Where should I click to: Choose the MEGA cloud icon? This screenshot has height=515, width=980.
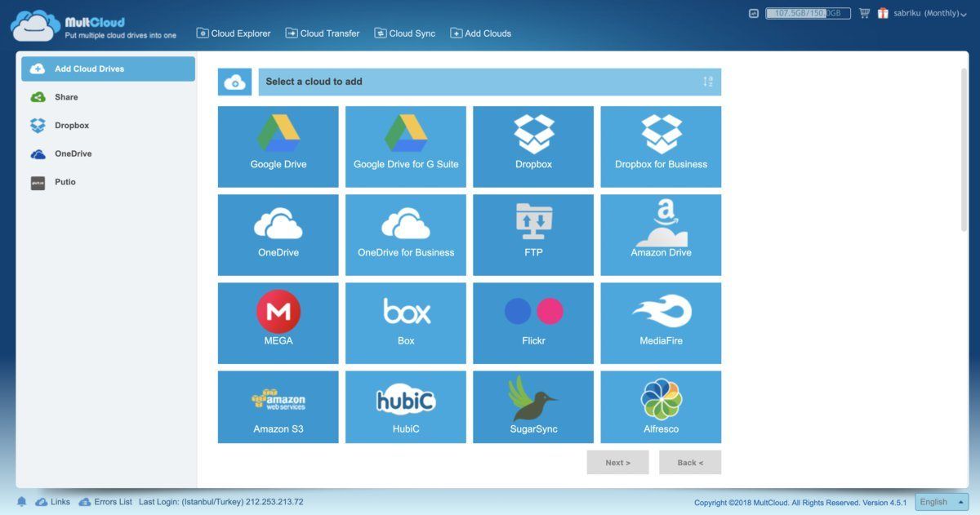point(278,322)
